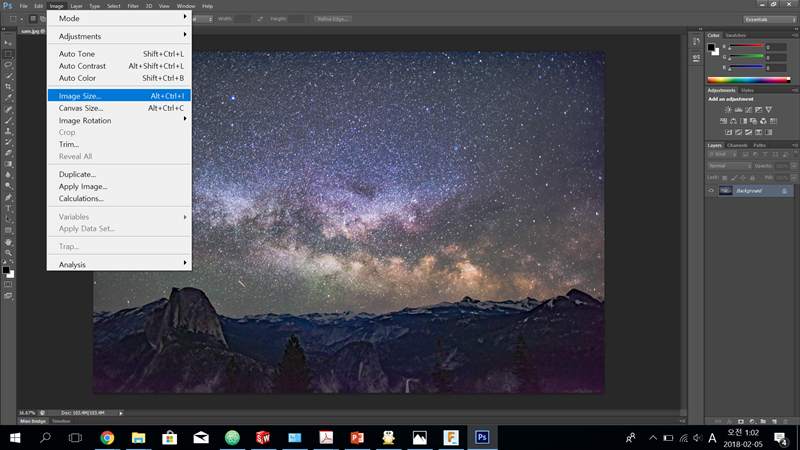Open the Mini Bridge tab

pos(33,421)
